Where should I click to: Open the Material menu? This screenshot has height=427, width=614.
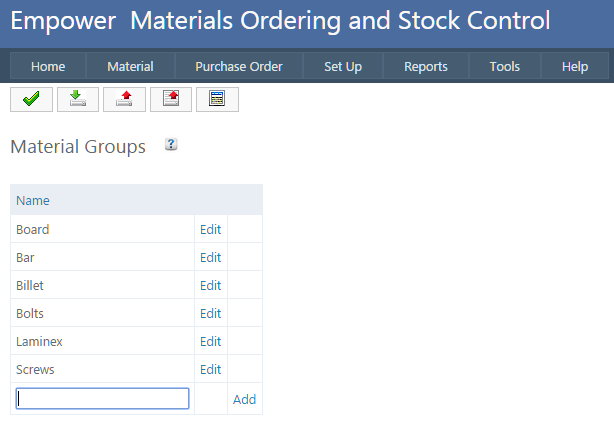pyautogui.click(x=130, y=67)
